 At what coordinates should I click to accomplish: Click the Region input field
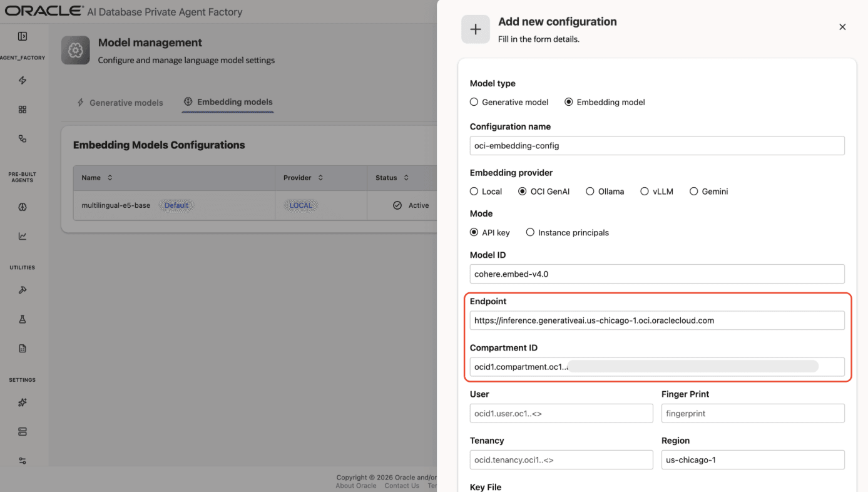(x=753, y=459)
